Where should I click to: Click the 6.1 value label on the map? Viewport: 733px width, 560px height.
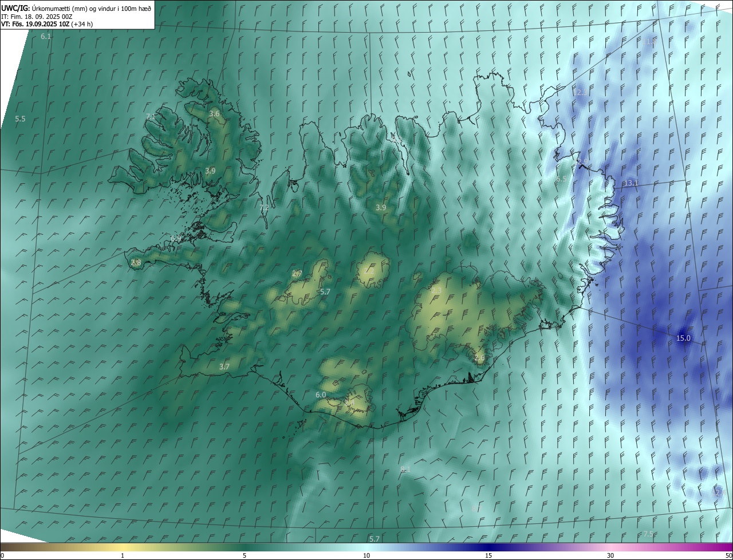coord(46,36)
